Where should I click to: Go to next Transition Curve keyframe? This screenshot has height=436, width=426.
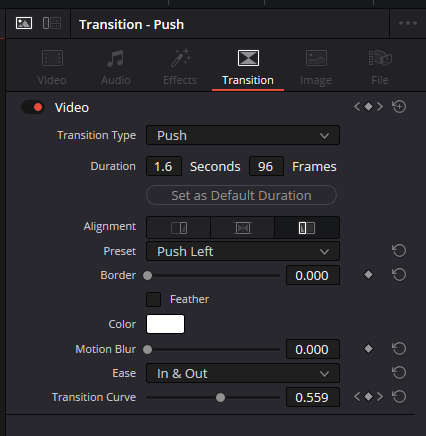(x=380, y=397)
